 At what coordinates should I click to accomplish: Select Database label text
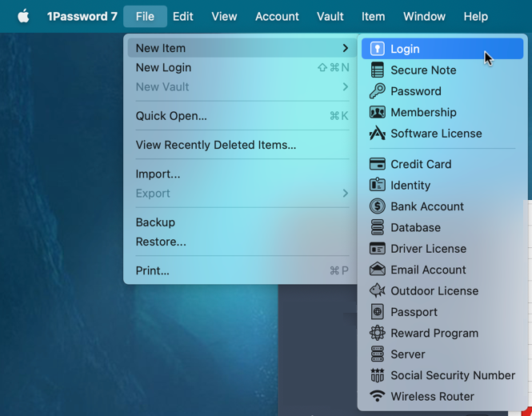pos(416,227)
